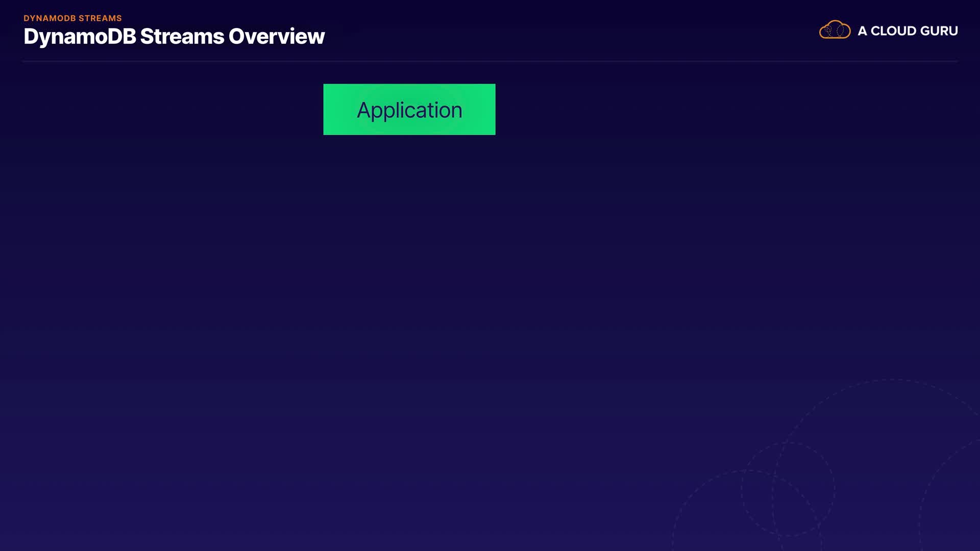Click the word DynamoDB in the large title

(80, 37)
